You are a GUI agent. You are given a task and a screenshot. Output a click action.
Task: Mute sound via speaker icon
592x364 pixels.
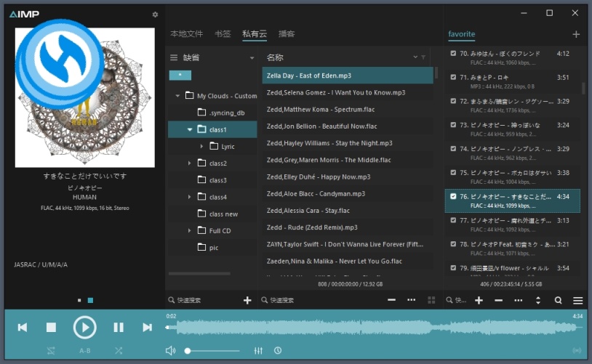click(x=170, y=351)
